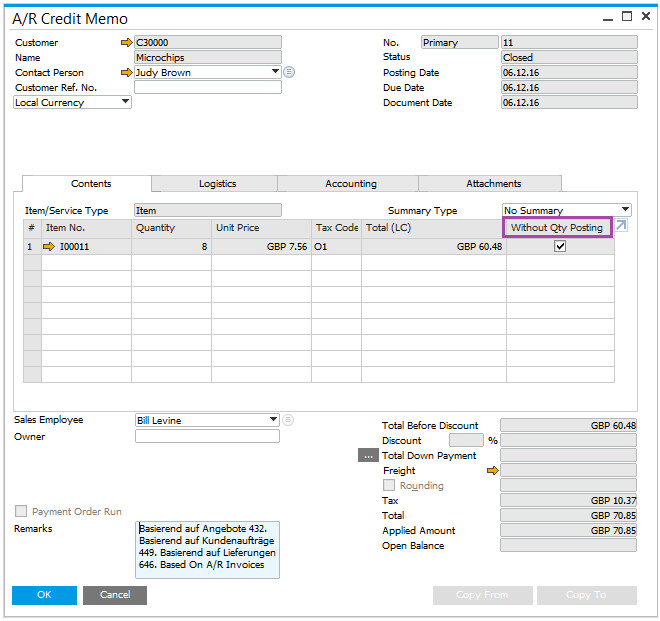Screen dimensions: 660x621
Task: Click the Item/Service Type field showing Item
Action: [208, 210]
